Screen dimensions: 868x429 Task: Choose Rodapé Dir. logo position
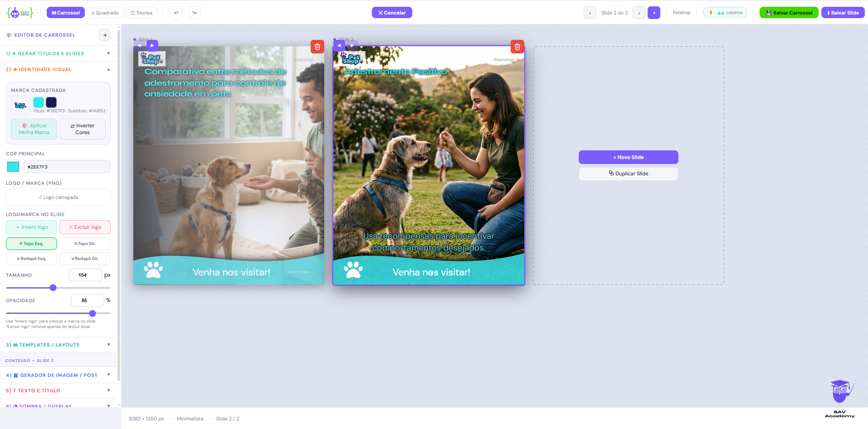coord(85,259)
